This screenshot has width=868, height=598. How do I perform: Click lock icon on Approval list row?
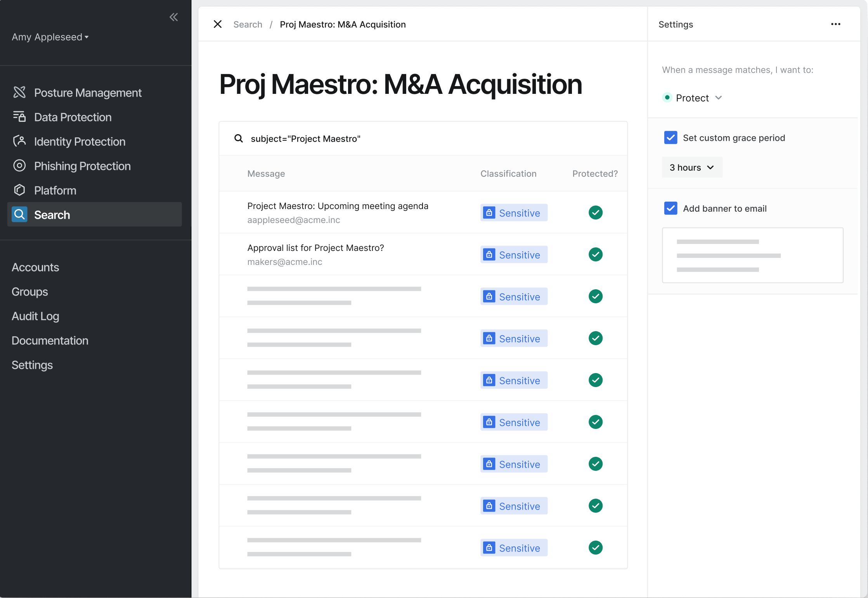[x=489, y=254]
